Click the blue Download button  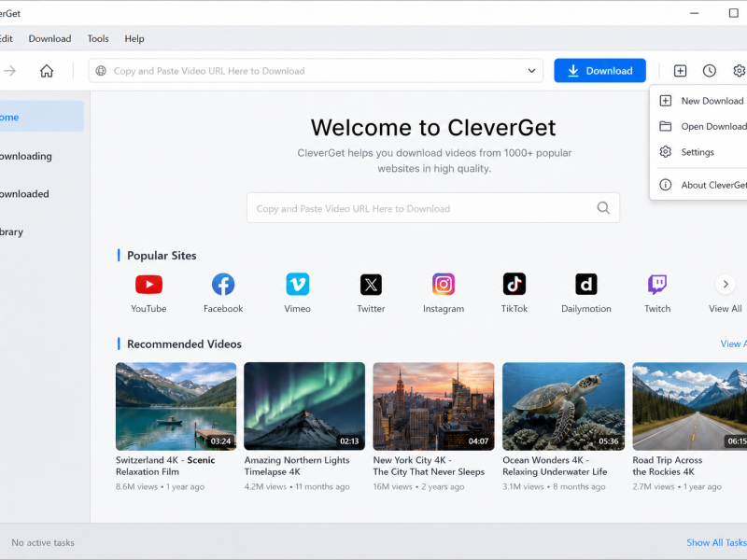coord(599,71)
